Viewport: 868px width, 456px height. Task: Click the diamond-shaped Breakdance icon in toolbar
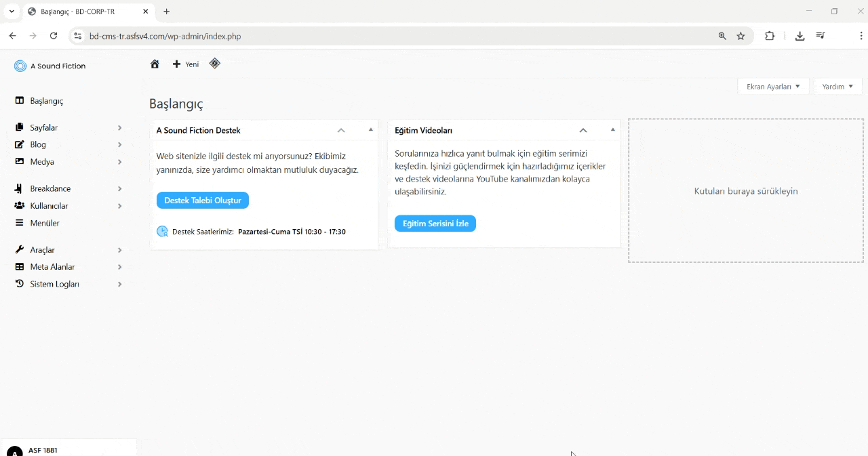click(215, 64)
